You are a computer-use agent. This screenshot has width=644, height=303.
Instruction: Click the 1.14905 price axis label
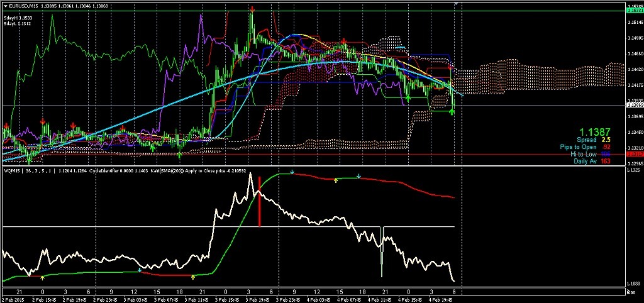click(x=635, y=38)
